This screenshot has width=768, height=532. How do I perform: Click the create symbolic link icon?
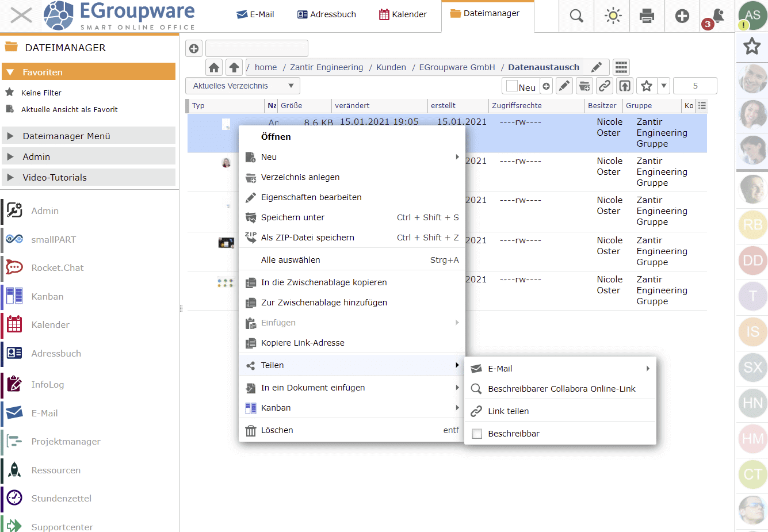point(604,86)
